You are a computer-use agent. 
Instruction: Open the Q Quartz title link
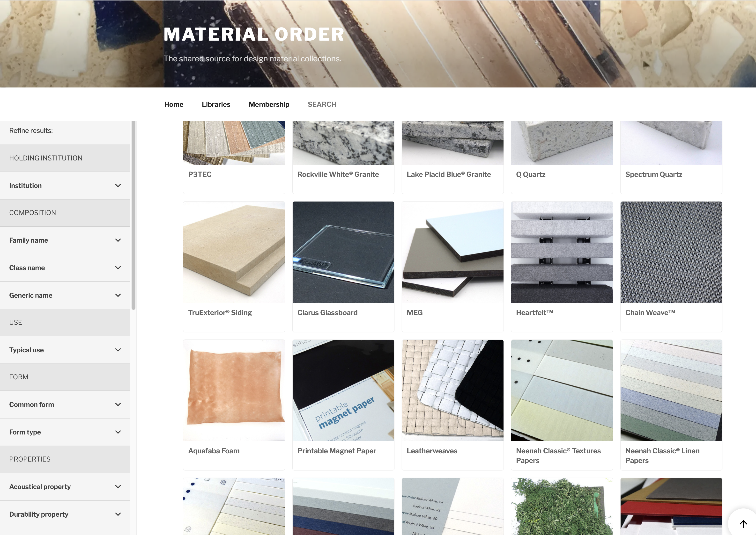(531, 174)
